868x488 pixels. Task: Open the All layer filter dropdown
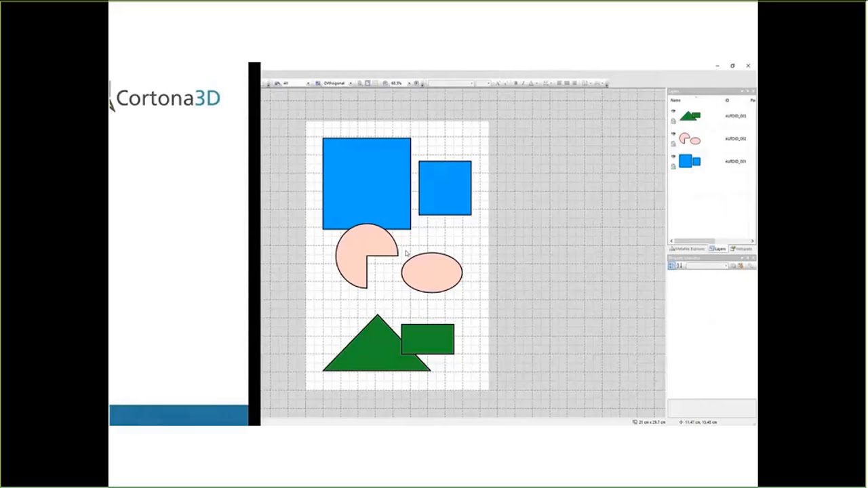(308, 83)
